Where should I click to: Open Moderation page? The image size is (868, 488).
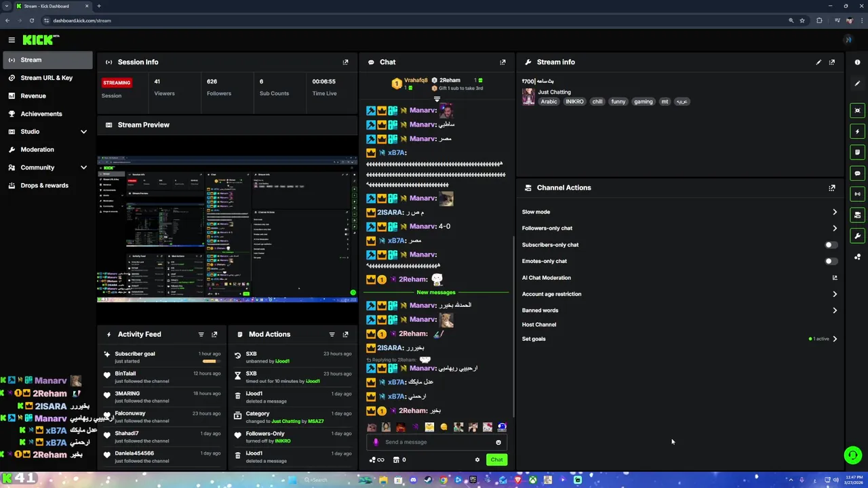point(47,150)
